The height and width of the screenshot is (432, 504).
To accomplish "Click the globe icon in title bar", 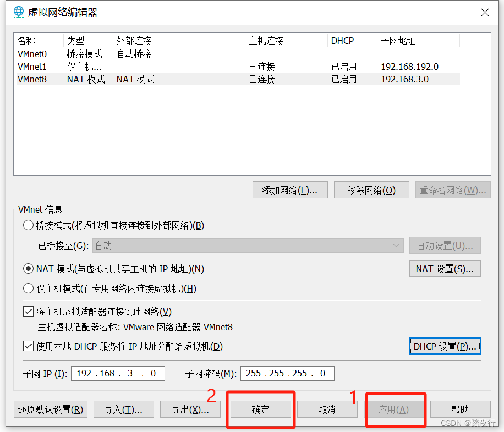I will [x=19, y=12].
